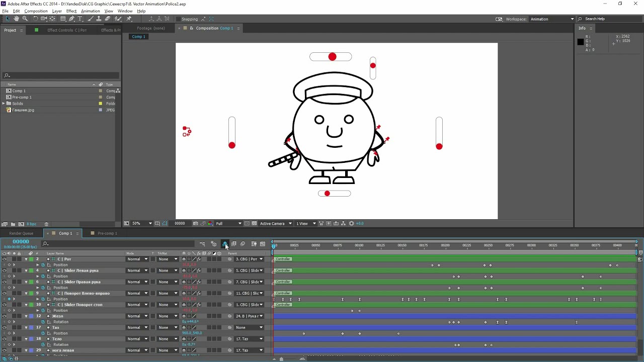Viewport: 644px width, 362px height.
Task: Open the resolution 'Full' dropdown
Action: (228, 223)
